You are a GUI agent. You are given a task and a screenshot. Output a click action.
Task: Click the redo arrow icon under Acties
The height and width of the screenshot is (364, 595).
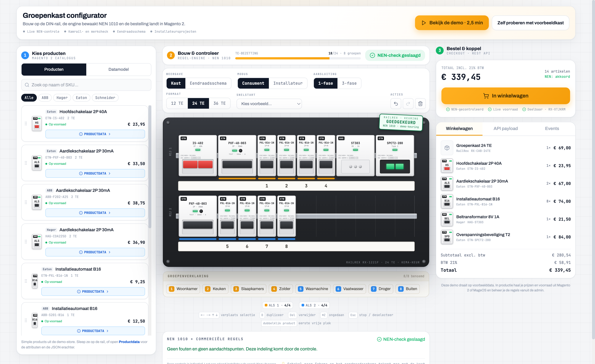click(x=408, y=103)
